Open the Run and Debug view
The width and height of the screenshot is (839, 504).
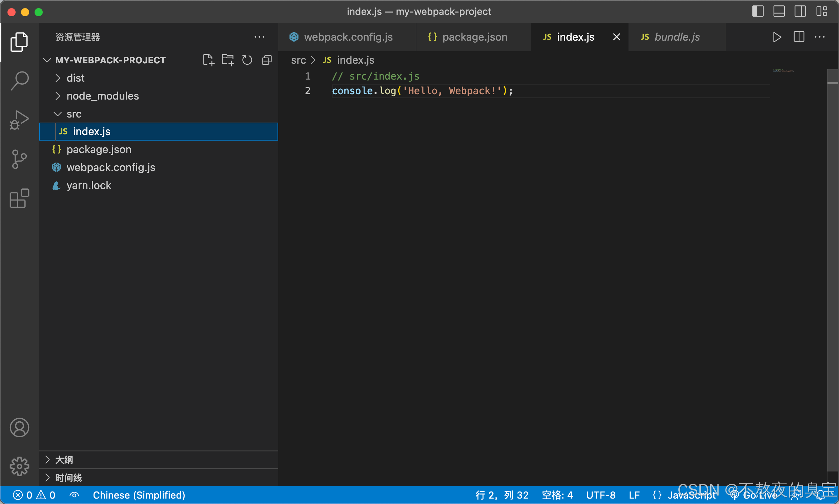(19, 120)
